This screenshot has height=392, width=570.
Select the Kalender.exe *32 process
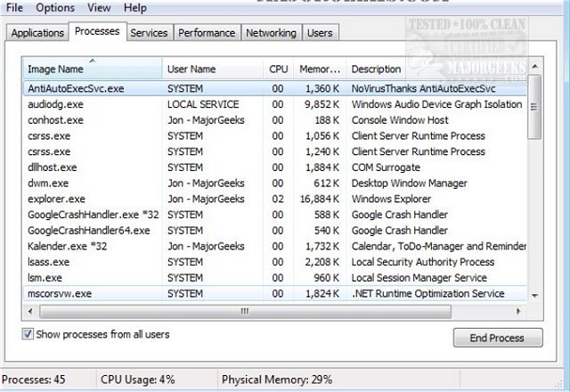point(275,246)
